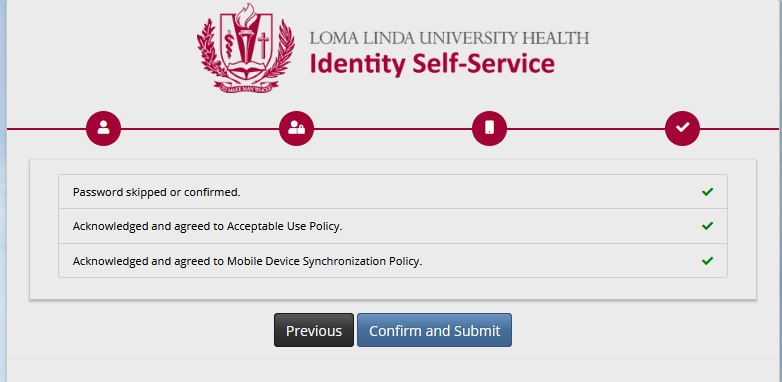The image size is (782, 382).
Task: Click the Identity Self-Service heading
Action: coord(432,64)
